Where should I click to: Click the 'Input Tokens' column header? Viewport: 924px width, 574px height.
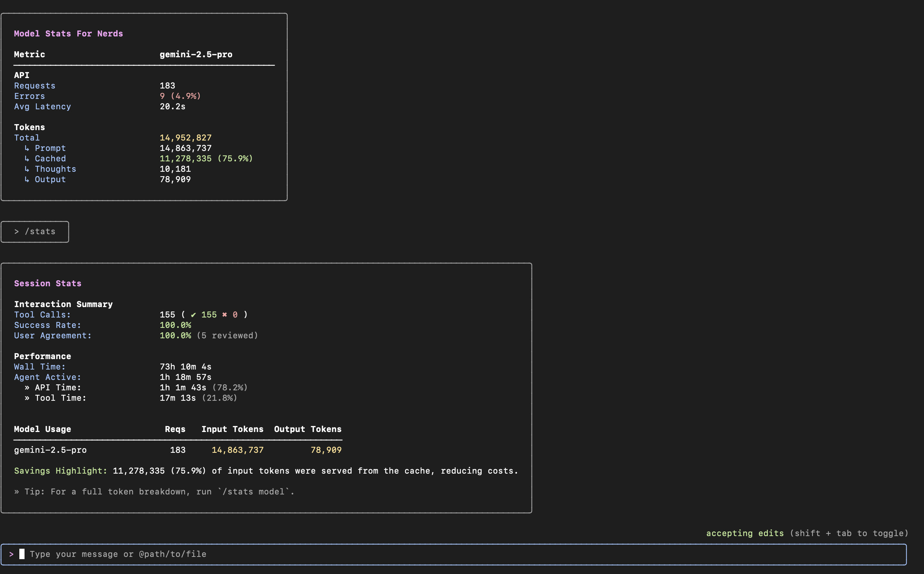(232, 429)
